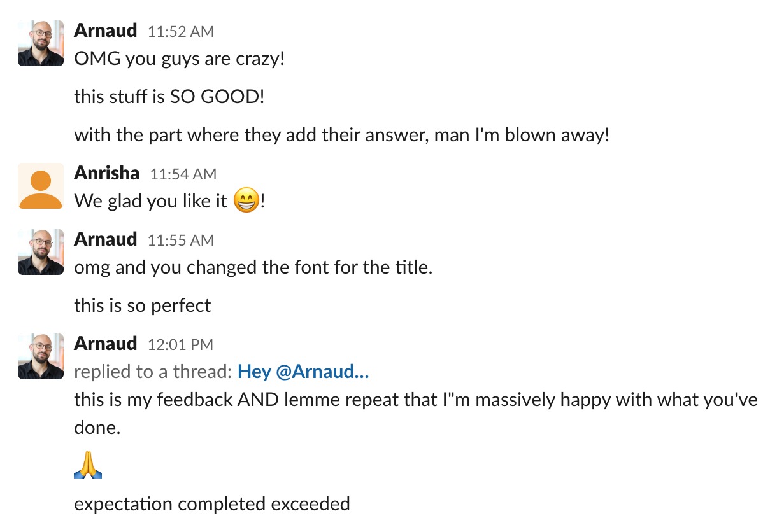The width and height of the screenshot is (777, 532).
Task: Click the Arnaud sender name at 11:55 AM
Action: coord(106,239)
